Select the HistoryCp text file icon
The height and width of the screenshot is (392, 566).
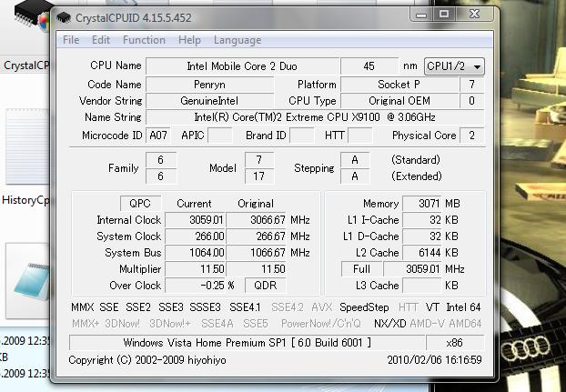(x=26, y=146)
